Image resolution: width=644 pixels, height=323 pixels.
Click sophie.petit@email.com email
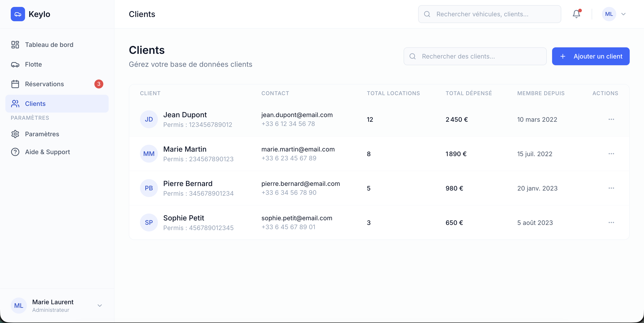coord(297,218)
